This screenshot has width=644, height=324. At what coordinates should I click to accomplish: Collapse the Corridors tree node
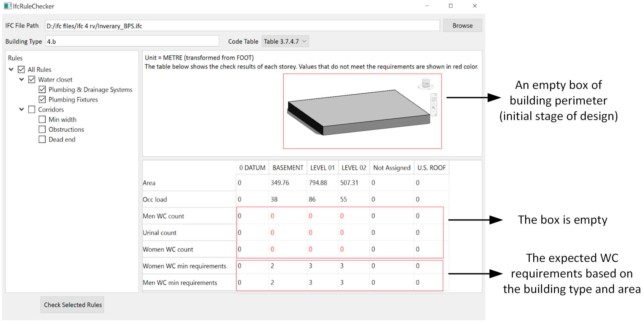pos(22,109)
